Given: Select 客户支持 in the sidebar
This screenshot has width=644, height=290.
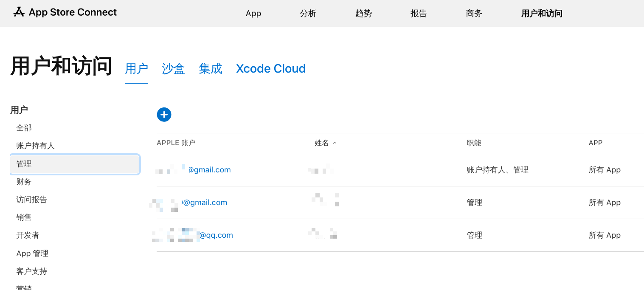Looking at the screenshot, I should (31, 271).
